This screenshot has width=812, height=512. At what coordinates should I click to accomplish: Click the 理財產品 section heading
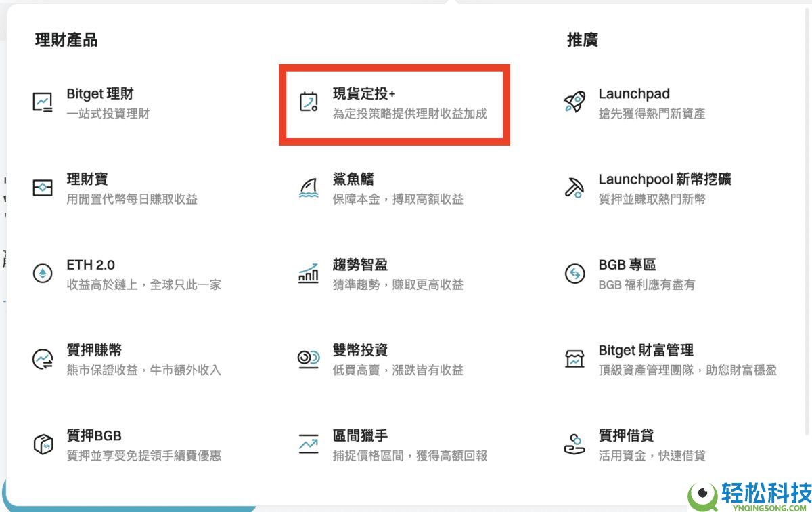point(65,40)
